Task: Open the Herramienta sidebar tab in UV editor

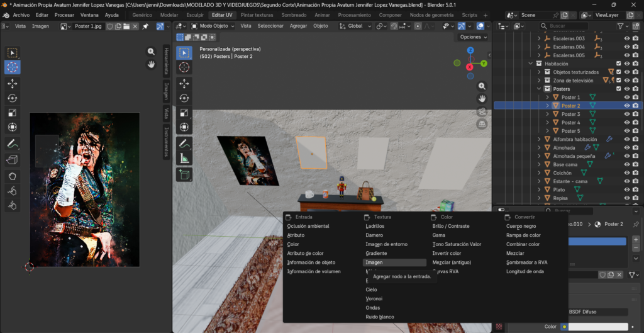Action: (x=166, y=61)
